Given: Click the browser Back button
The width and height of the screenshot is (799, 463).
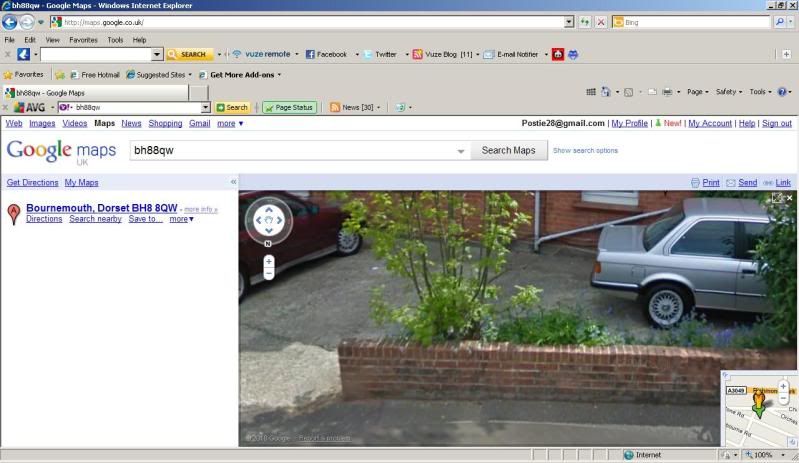Looking at the screenshot, I should (x=11, y=21).
